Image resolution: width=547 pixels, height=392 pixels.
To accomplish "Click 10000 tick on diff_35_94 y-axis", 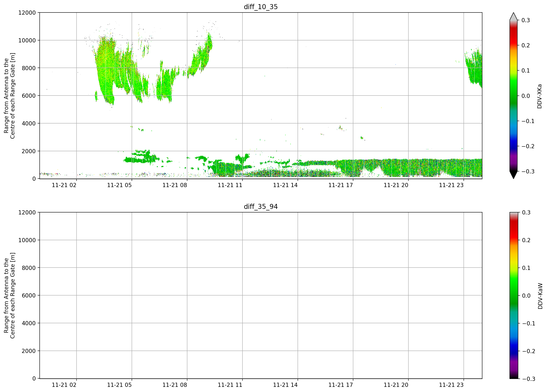I will click(x=27, y=240).
